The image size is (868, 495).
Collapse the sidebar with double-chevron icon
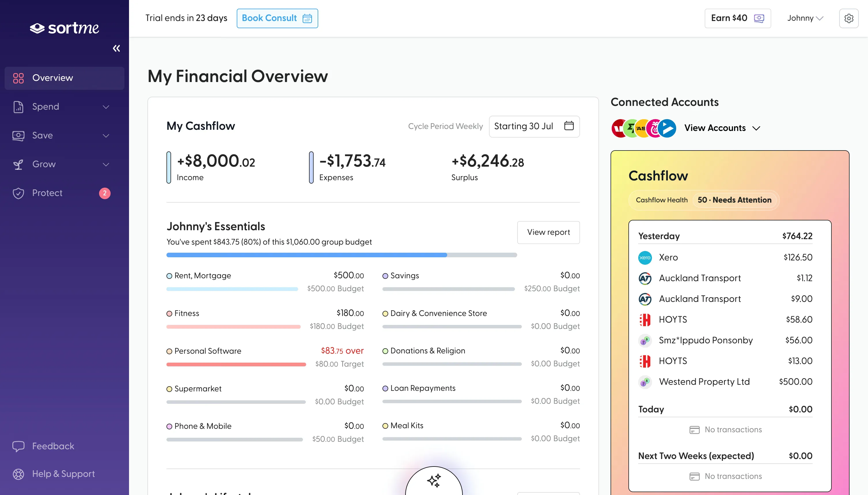pyautogui.click(x=116, y=48)
